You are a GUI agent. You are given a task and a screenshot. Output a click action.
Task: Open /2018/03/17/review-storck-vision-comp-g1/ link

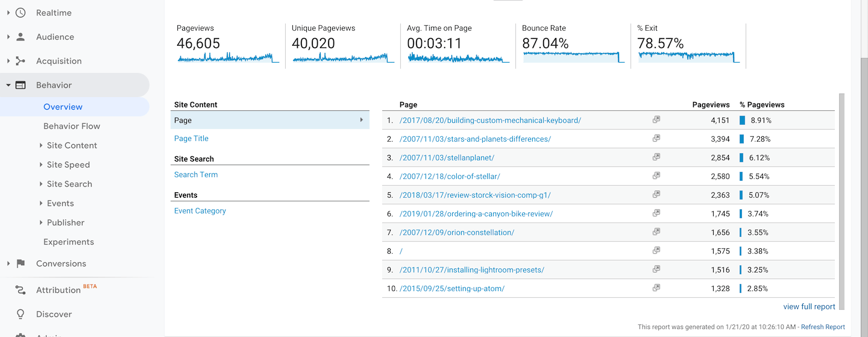(x=475, y=195)
